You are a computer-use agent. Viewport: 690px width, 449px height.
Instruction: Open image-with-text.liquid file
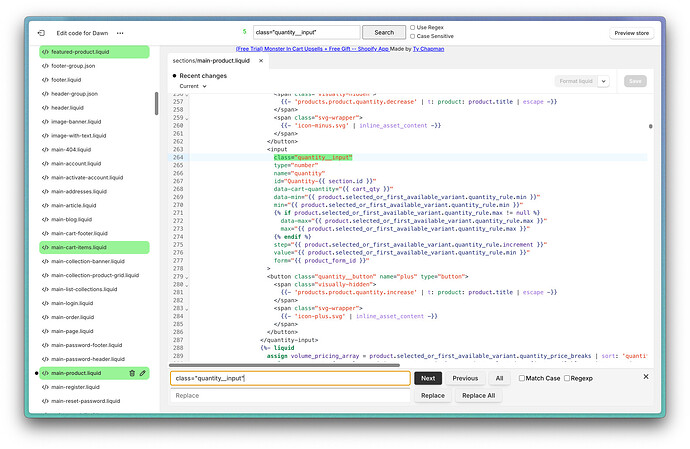(x=78, y=136)
